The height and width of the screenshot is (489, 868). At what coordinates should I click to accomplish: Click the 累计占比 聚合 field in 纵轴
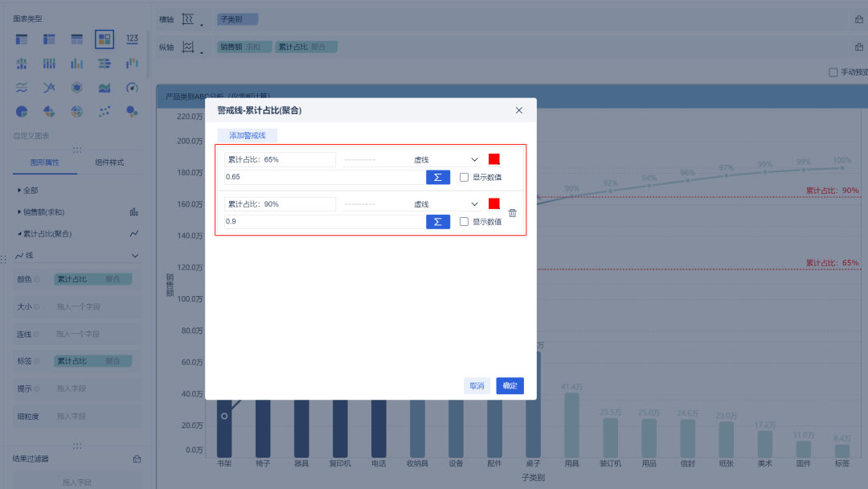[x=306, y=47]
